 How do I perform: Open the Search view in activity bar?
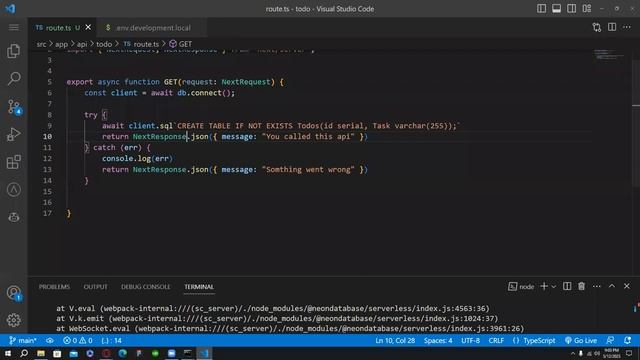coord(13,78)
